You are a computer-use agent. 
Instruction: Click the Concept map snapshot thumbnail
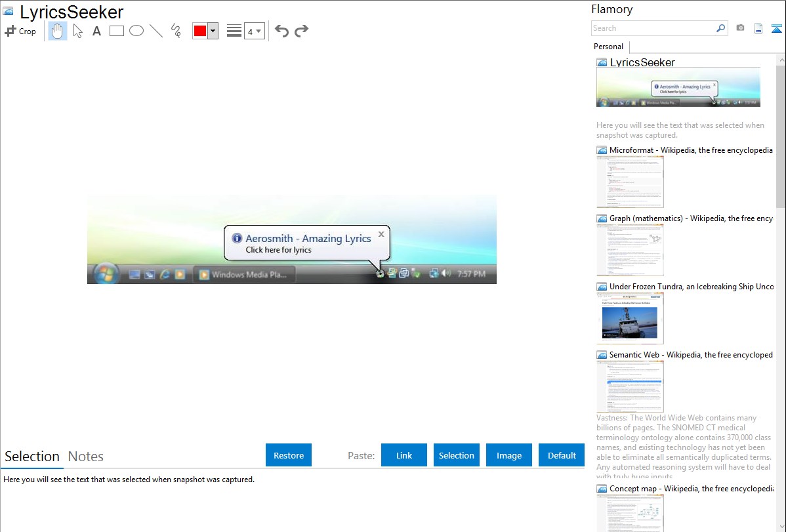point(630,513)
